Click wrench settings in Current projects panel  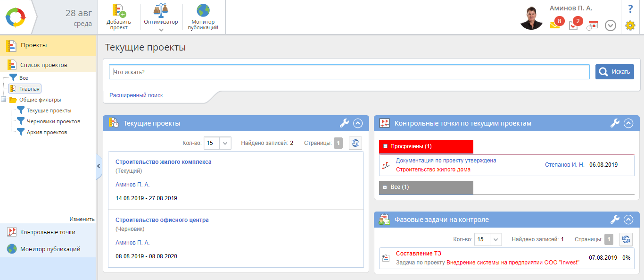point(344,123)
